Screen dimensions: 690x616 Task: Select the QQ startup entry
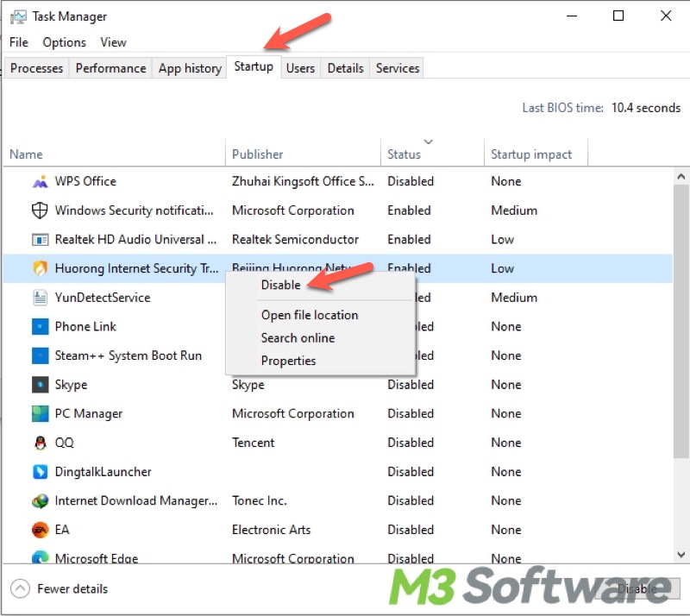[64, 443]
